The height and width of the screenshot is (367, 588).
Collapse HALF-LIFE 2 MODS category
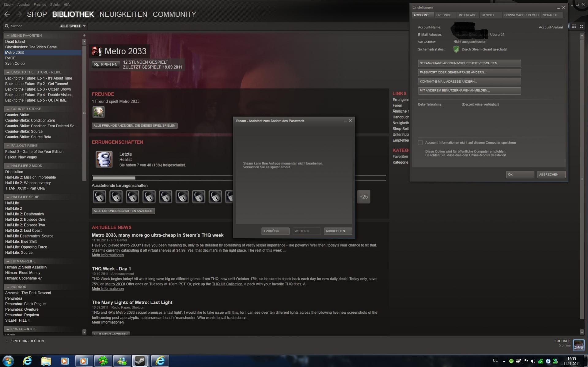point(8,166)
